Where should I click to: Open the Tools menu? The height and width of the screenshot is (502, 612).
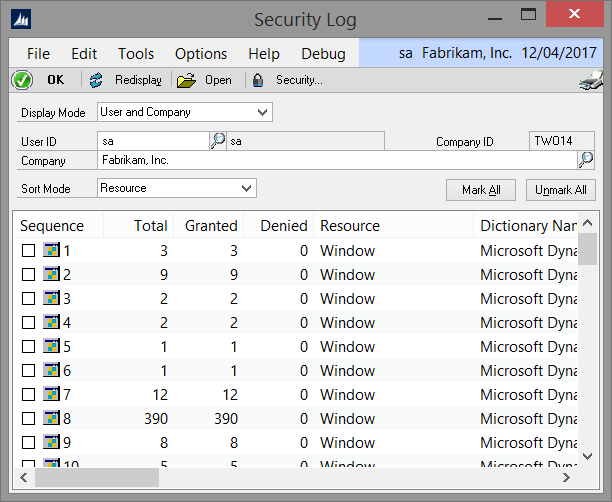(x=136, y=54)
